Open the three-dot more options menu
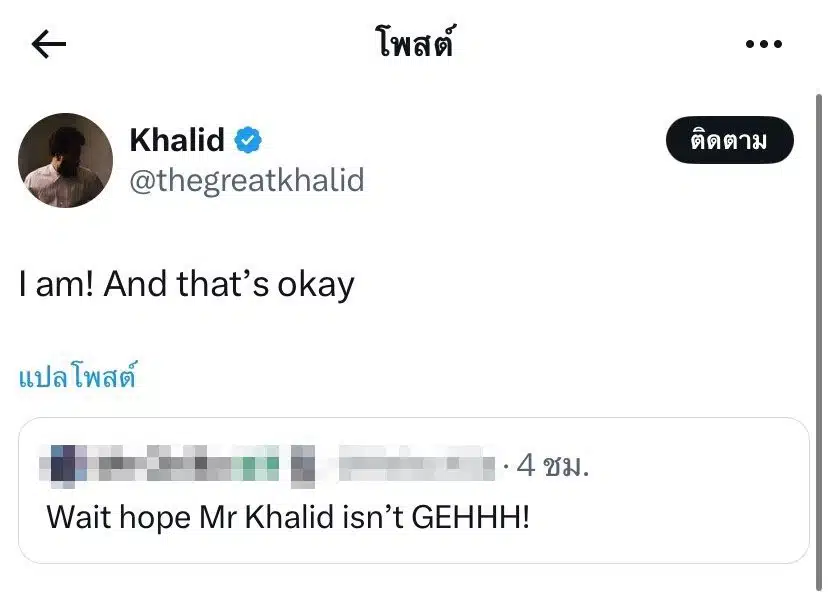The width and height of the screenshot is (828, 604). pyautogui.click(x=764, y=44)
